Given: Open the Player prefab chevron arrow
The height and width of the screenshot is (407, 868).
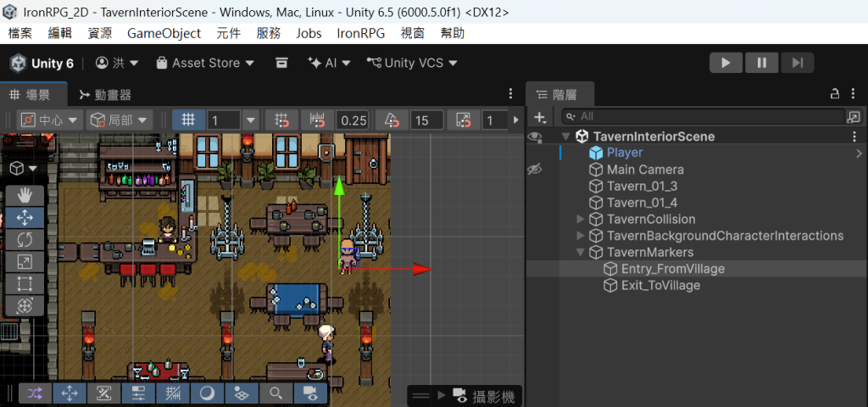Looking at the screenshot, I should [860, 153].
